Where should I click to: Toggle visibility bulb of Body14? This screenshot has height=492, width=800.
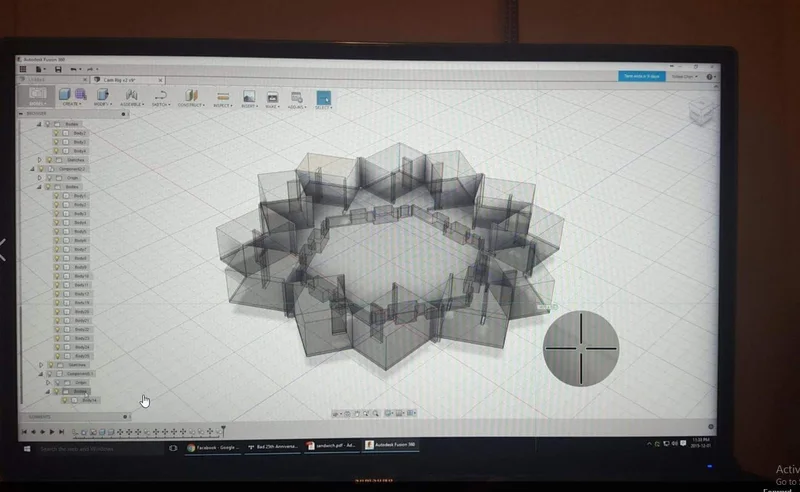point(65,401)
